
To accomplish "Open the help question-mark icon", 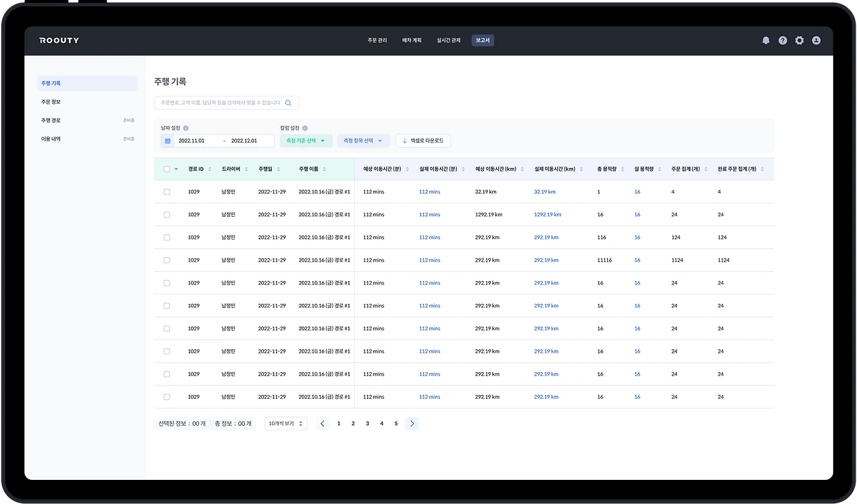I will pyautogui.click(x=783, y=40).
